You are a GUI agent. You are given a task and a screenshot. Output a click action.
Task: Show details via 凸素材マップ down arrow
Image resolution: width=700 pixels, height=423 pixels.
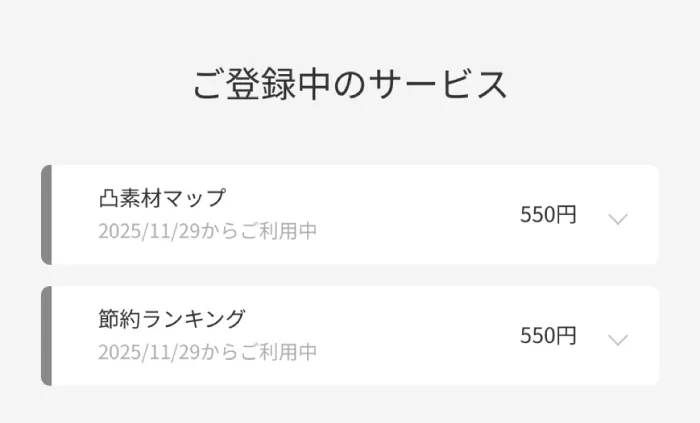pyautogui.click(x=618, y=219)
